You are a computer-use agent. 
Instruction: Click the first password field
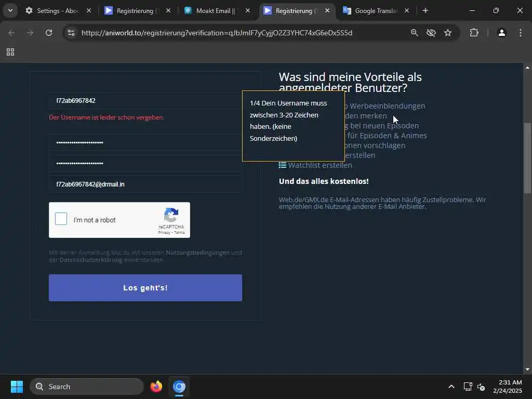tap(145, 142)
